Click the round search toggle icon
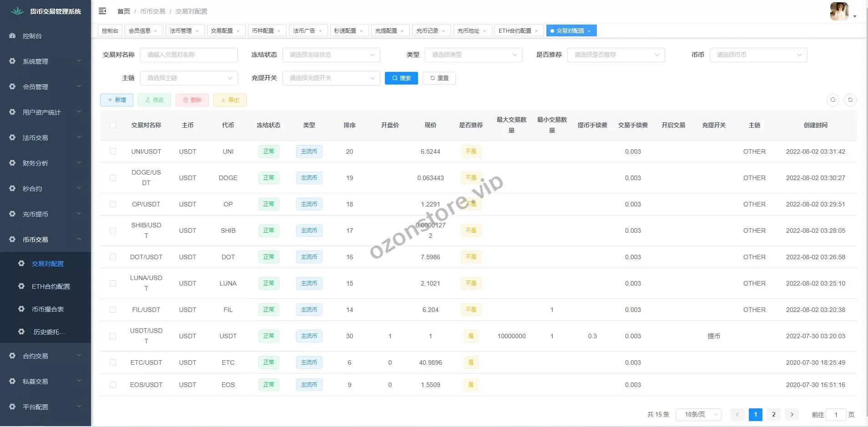 click(x=833, y=100)
